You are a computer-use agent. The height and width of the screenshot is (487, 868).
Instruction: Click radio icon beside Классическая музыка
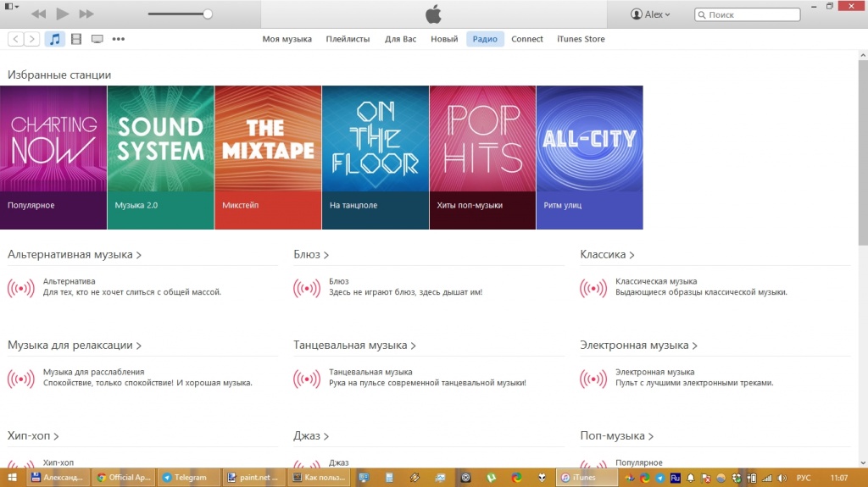click(x=593, y=288)
